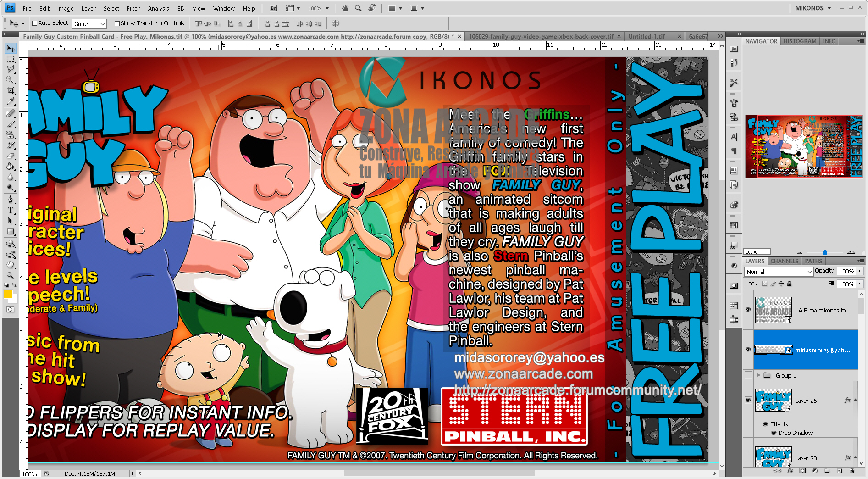This screenshot has width=868, height=479.
Task: Hide the 1A Firma mikonos layer
Action: pyautogui.click(x=748, y=310)
